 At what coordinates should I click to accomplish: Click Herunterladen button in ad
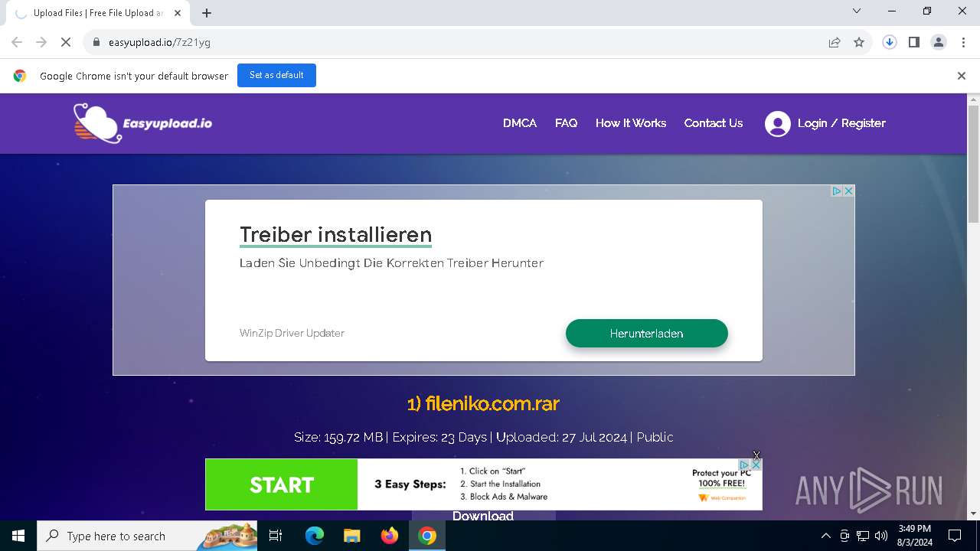click(x=647, y=334)
